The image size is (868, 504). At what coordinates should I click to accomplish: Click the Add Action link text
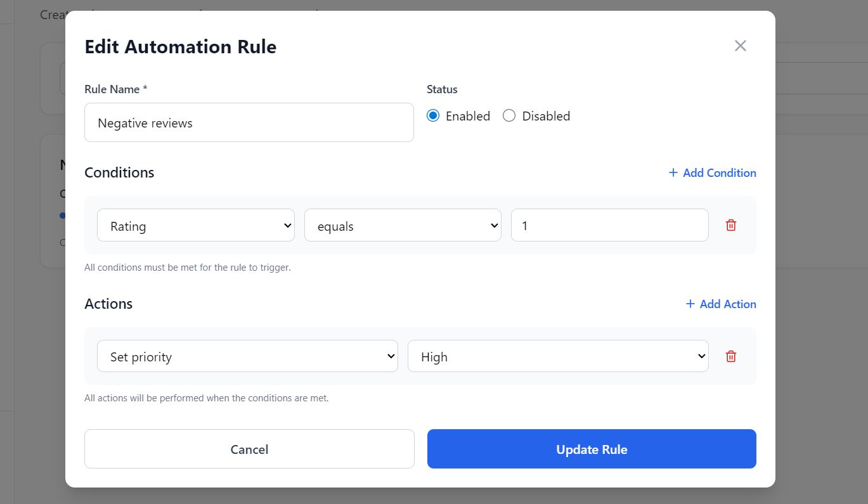tap(727, 304)
